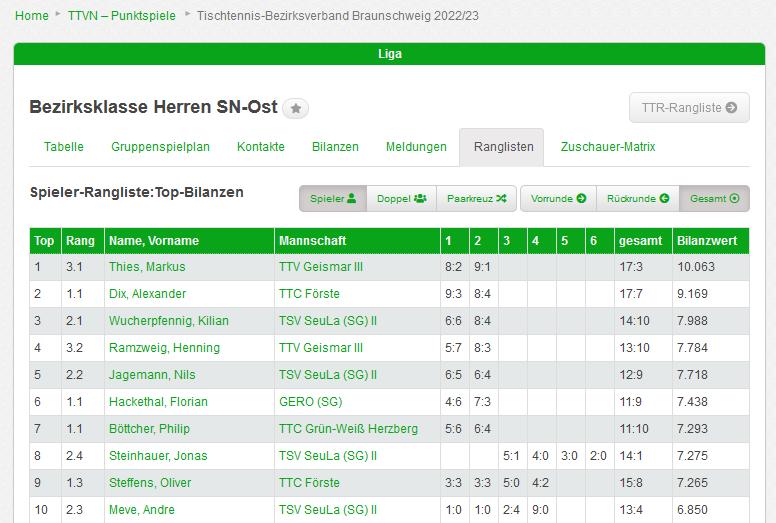Open TTV Geismar III in Ramzweig row
776x523 pixels.
[321, 348]
